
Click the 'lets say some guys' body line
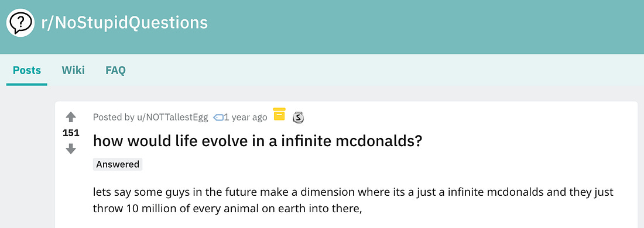tap(353, 192)
